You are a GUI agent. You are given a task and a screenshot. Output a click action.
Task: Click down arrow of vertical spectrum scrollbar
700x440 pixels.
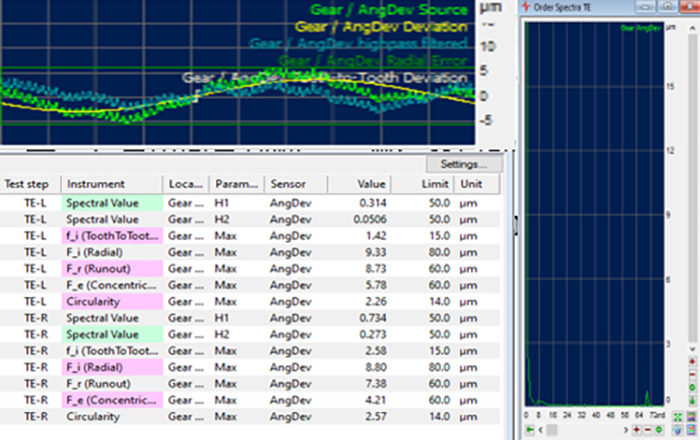[x=692, y=349]
